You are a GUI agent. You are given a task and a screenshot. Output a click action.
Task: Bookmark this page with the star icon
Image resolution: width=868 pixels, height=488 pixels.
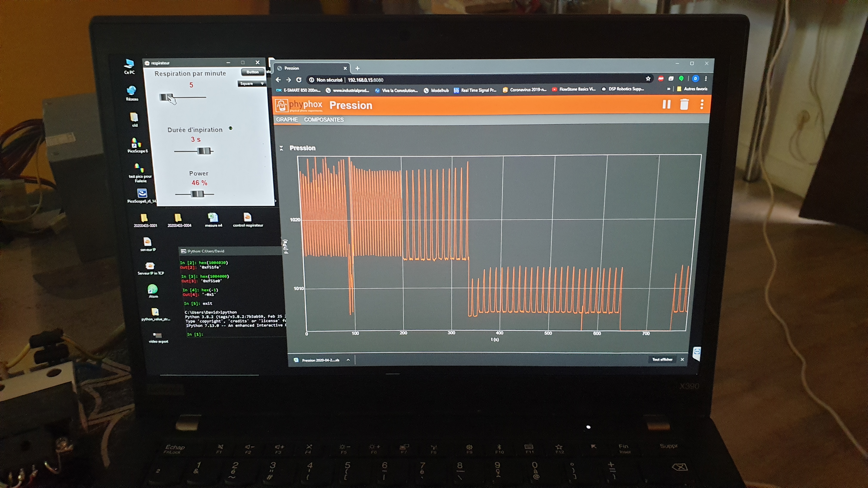(x=648, y=79)
